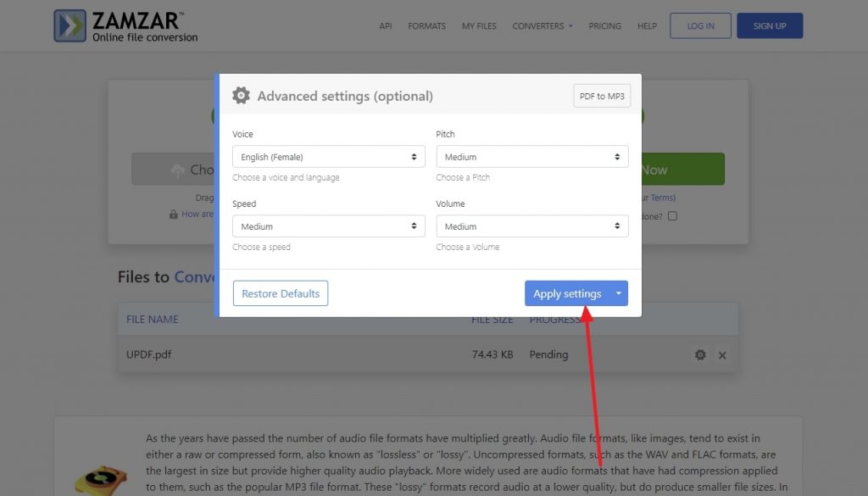Open the settings gear on the UPDF.pdf row
Image resolution: width=868 pixels, height=496 pixels.
[x=700, y=354]
